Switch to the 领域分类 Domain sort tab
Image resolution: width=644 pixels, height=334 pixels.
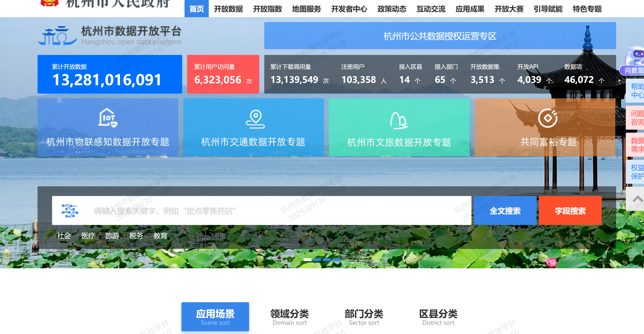tap(290, 317)
